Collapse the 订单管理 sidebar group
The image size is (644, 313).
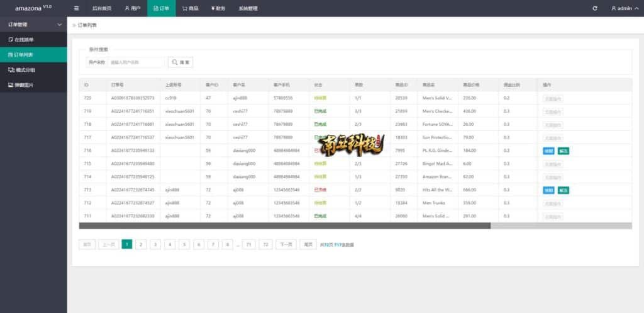click(x=33, y=25)
